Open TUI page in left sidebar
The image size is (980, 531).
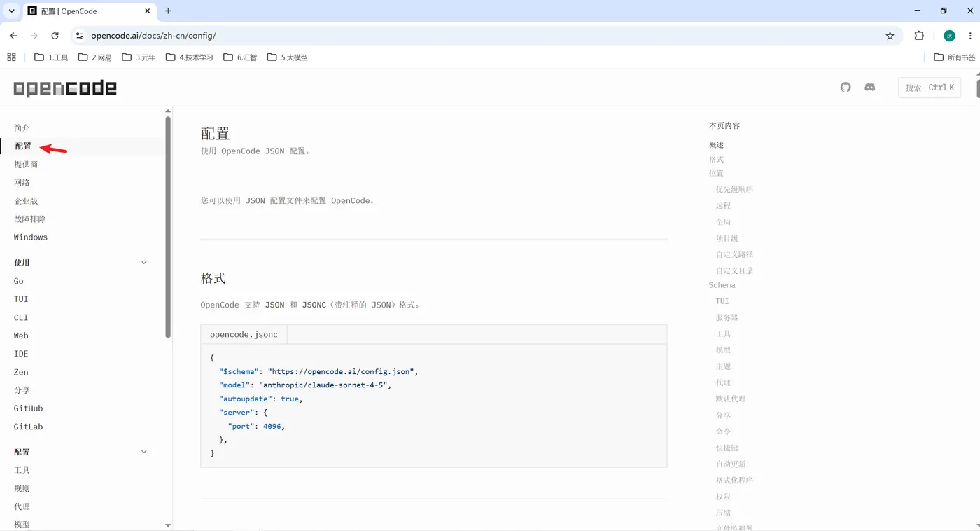[21, 299]
